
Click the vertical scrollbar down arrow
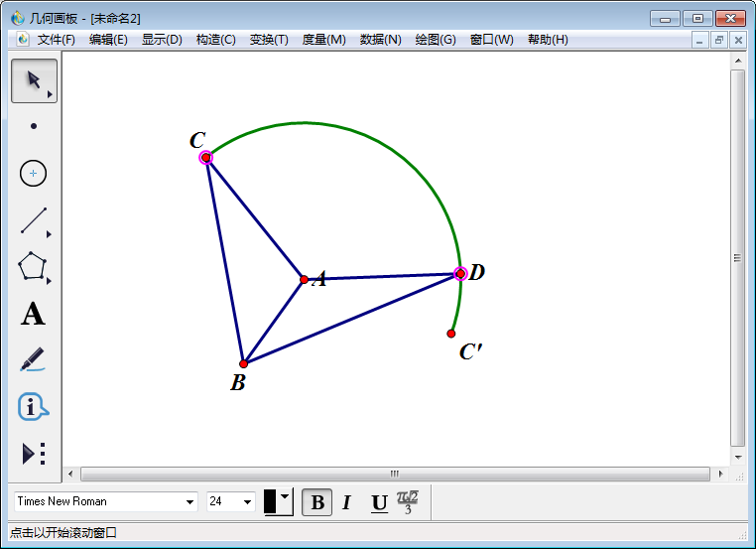pos(738,457)
